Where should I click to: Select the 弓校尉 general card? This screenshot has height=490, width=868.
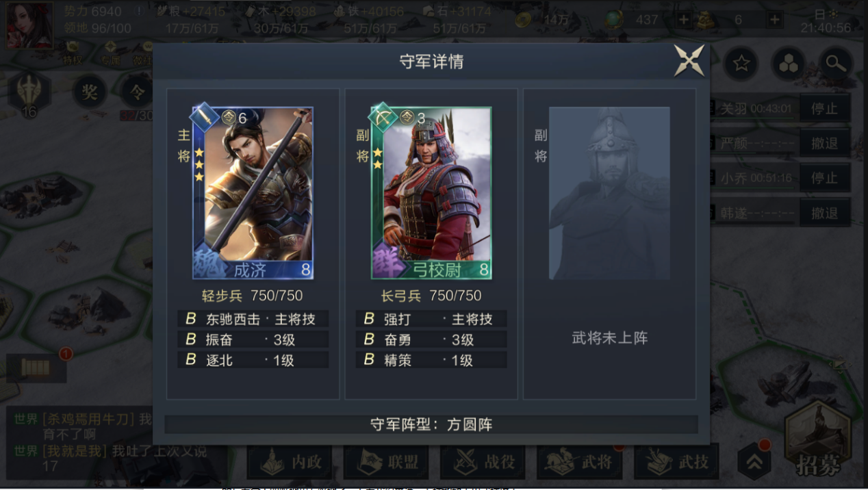click(431, 192)
